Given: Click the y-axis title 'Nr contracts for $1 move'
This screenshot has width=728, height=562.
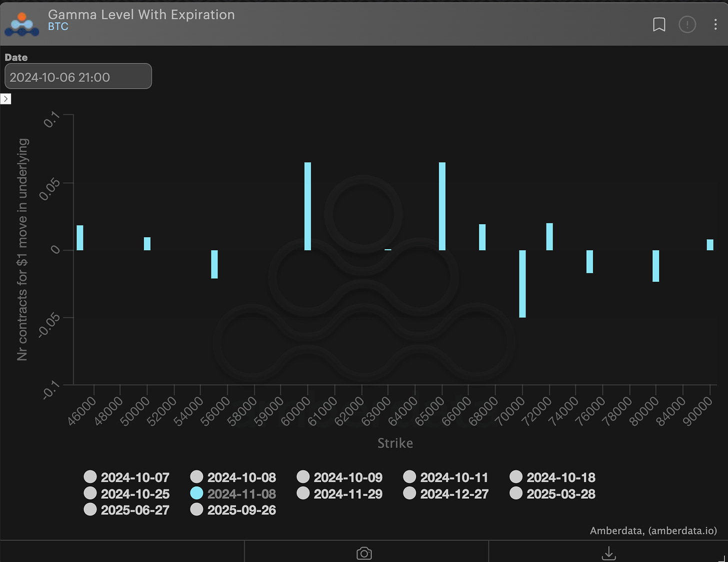Looking at the screenshot, I should (x=22, y=249).
